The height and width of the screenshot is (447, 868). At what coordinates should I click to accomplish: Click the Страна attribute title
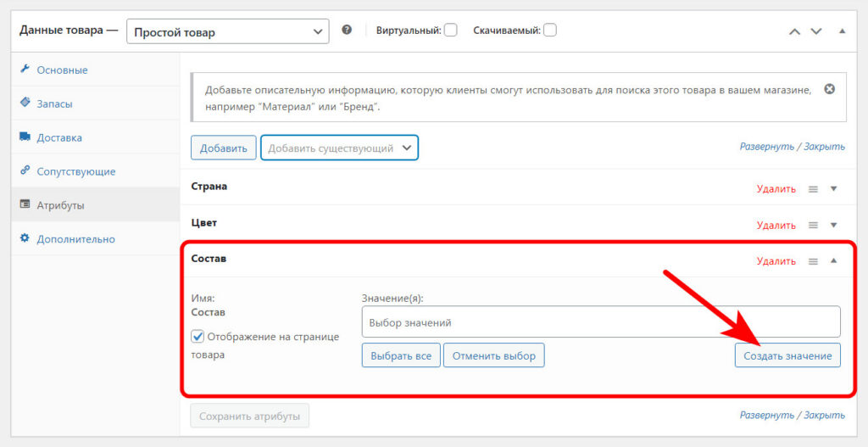tap(209, 187)
